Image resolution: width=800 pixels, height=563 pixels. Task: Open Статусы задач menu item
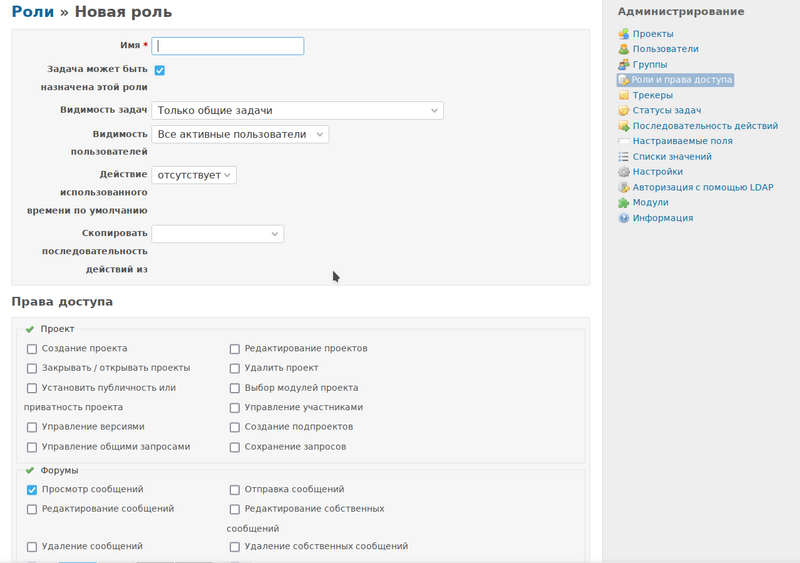[667, 110]
